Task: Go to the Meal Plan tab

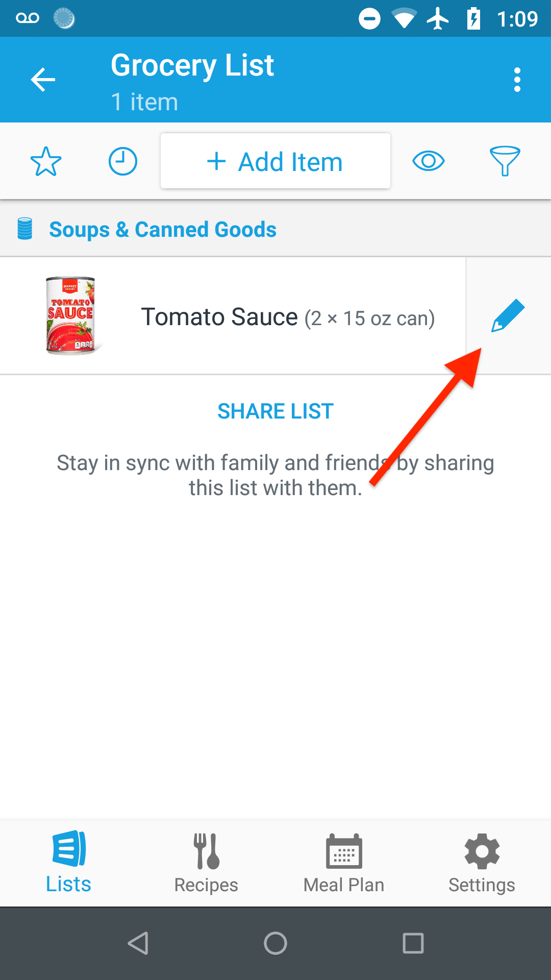Action: tap(344, 862)
